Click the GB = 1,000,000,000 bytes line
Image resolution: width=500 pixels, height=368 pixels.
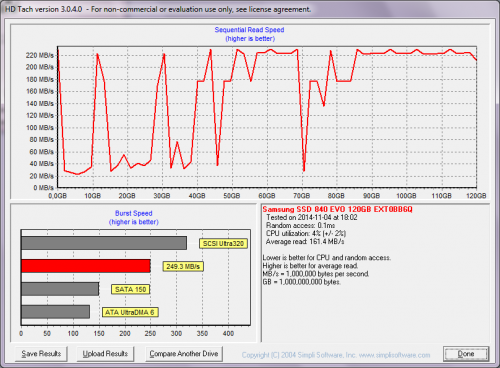(302, 282)
